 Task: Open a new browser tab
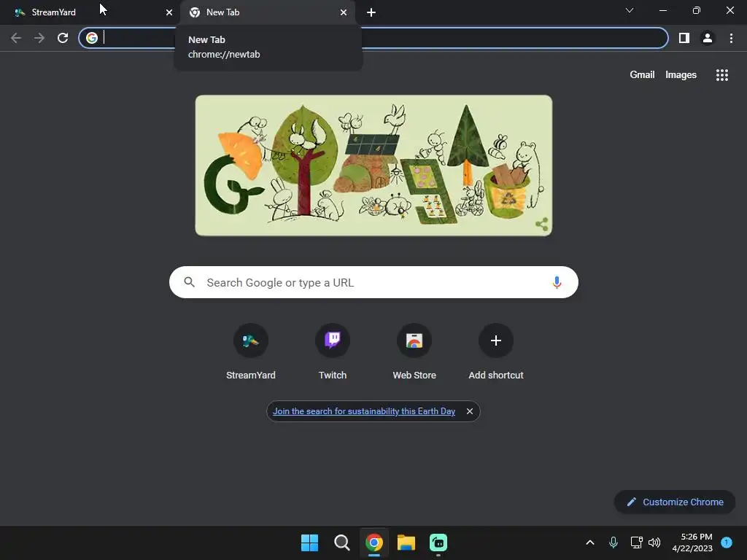[371, 12]
